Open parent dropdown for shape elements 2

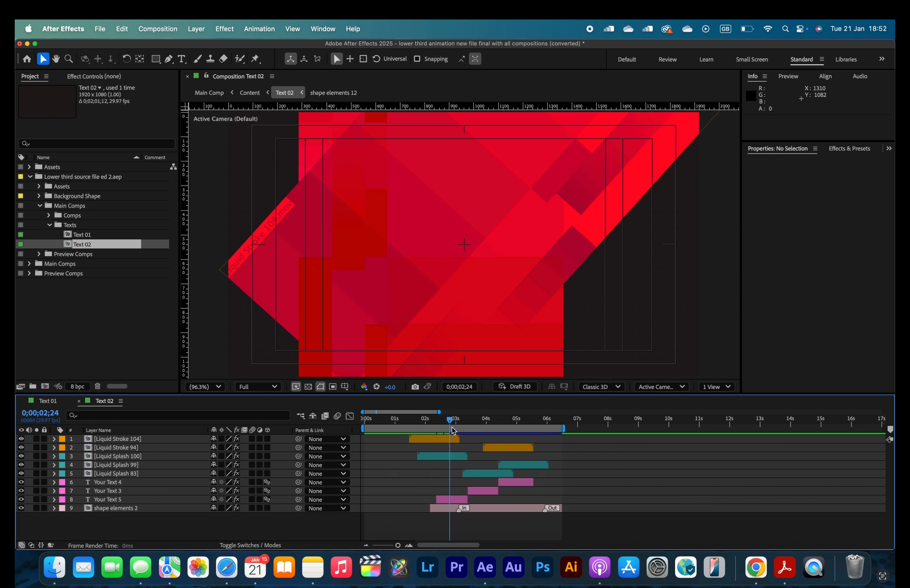(x=327, y=508)
